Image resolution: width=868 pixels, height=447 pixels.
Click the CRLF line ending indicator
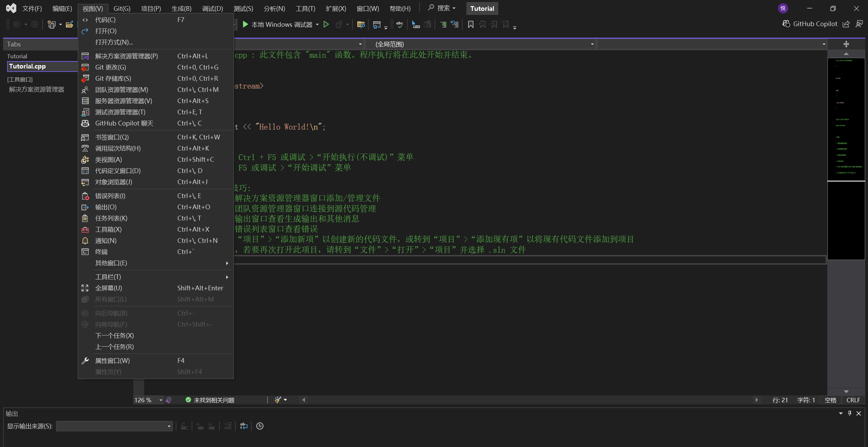(x=853, y=400)
